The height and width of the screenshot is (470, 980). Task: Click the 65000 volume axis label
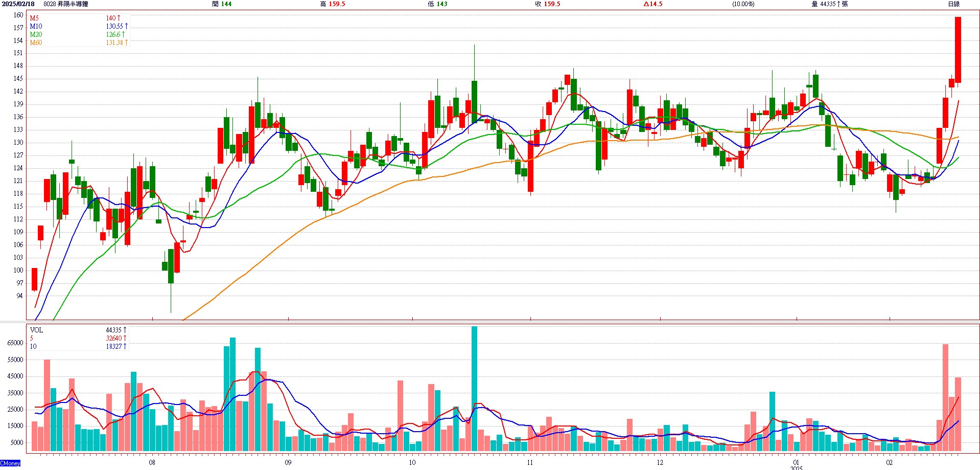[x=15, y=343]
